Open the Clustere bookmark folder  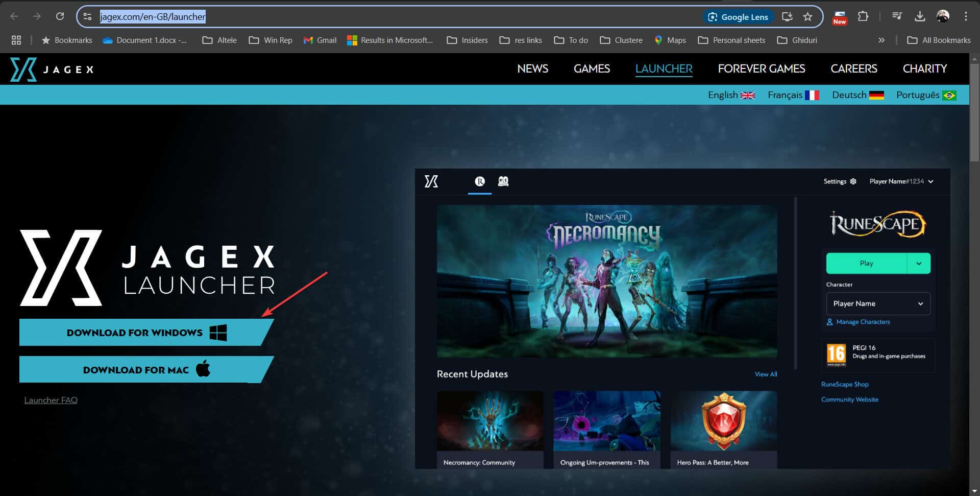621,40
